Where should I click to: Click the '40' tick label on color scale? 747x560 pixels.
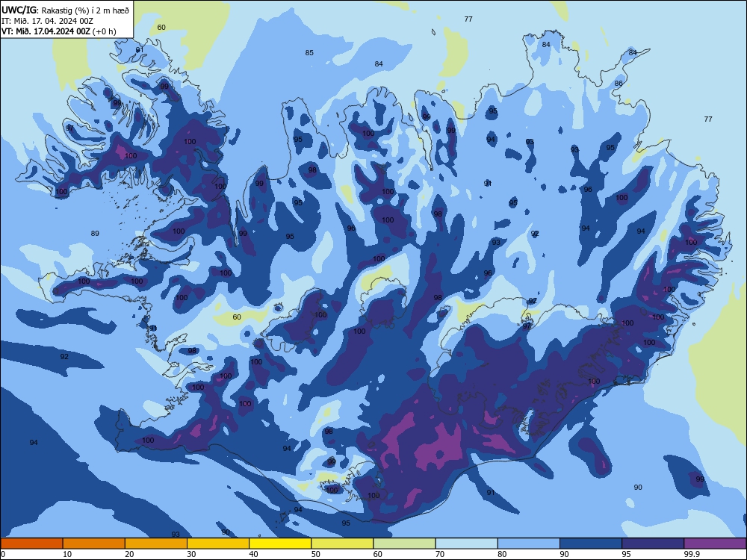coord(253,554)
